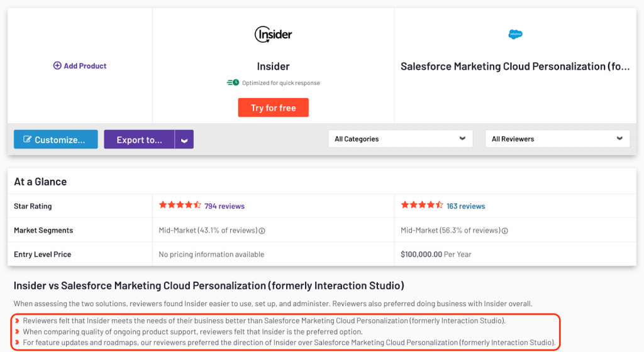Click the $100,000.00 Per Year price
Viewport: 644px width, 352px height.
point(436,255)
